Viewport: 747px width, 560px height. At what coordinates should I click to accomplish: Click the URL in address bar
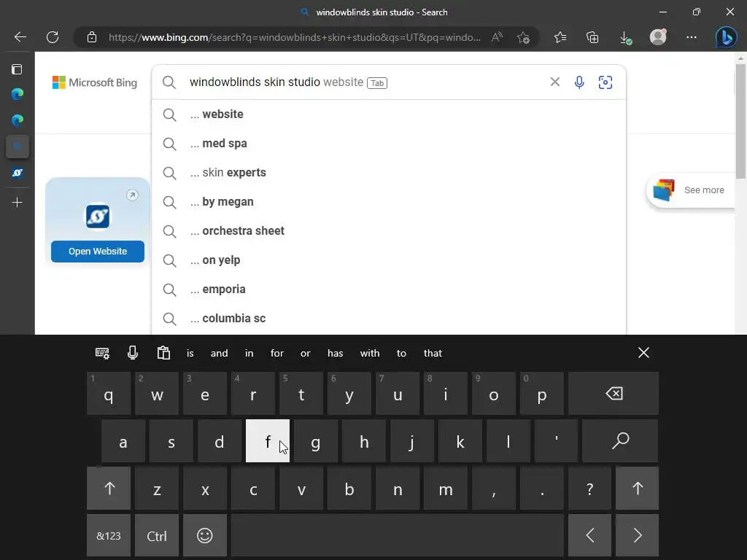point(295,37)
